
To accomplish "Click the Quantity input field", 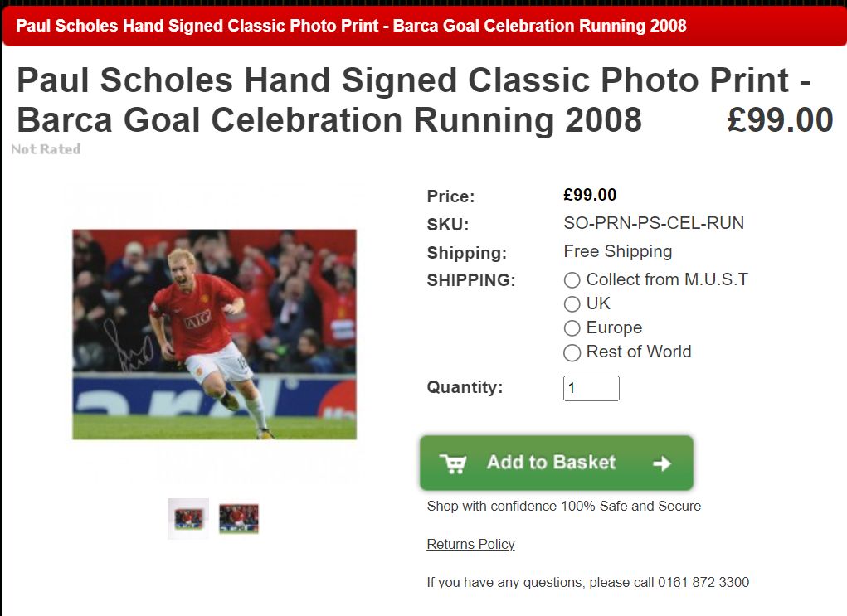I will (x=591, y=388).
